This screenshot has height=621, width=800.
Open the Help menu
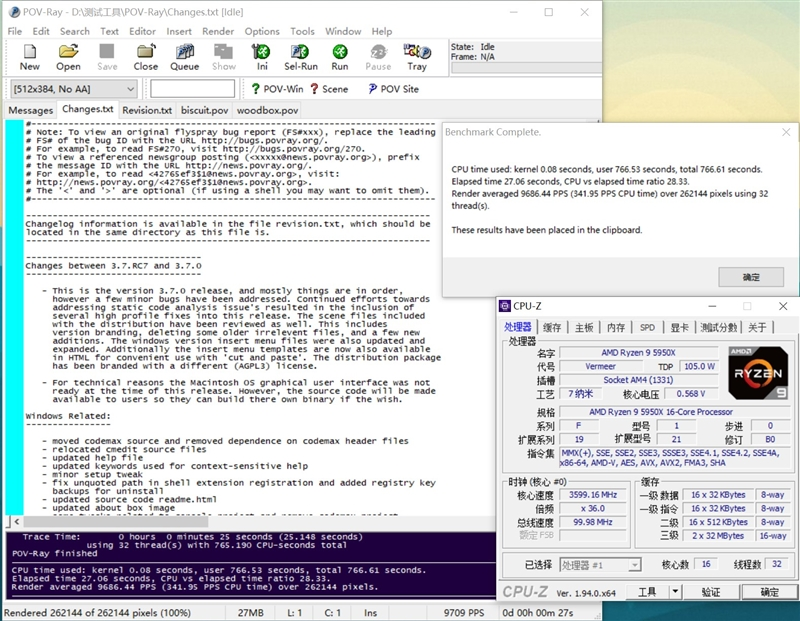click(382, 31)
